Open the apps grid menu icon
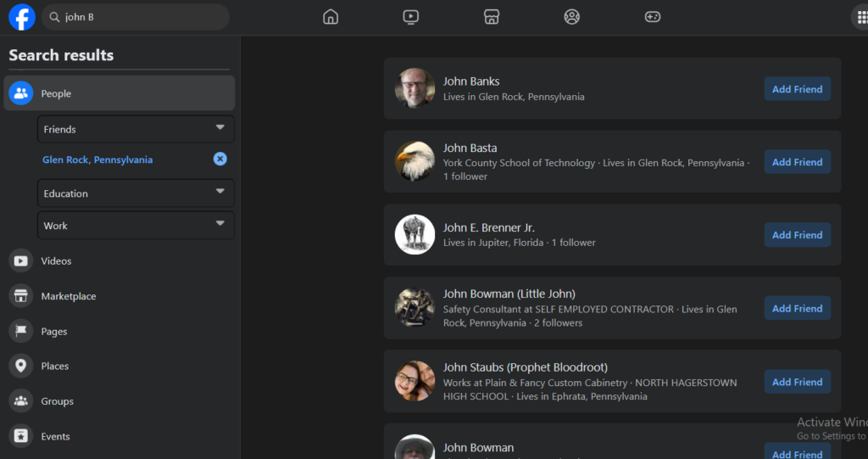The image size is (868, 459). [x=861, y=17]
